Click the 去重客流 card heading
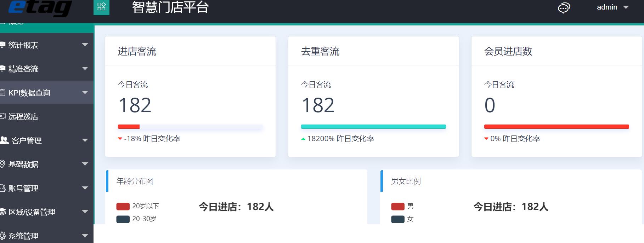The height and width of the screenshot is (243, 644). coord(320,51)
